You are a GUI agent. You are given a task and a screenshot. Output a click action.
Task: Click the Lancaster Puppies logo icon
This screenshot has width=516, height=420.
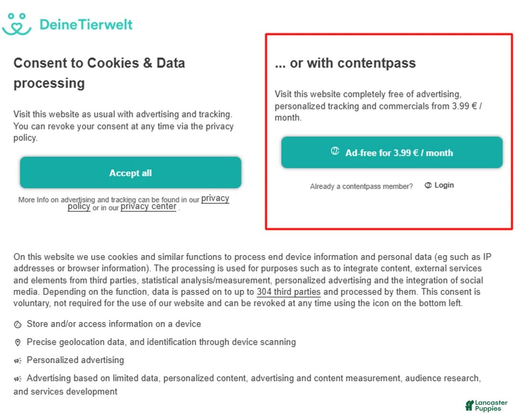[470, 406]
